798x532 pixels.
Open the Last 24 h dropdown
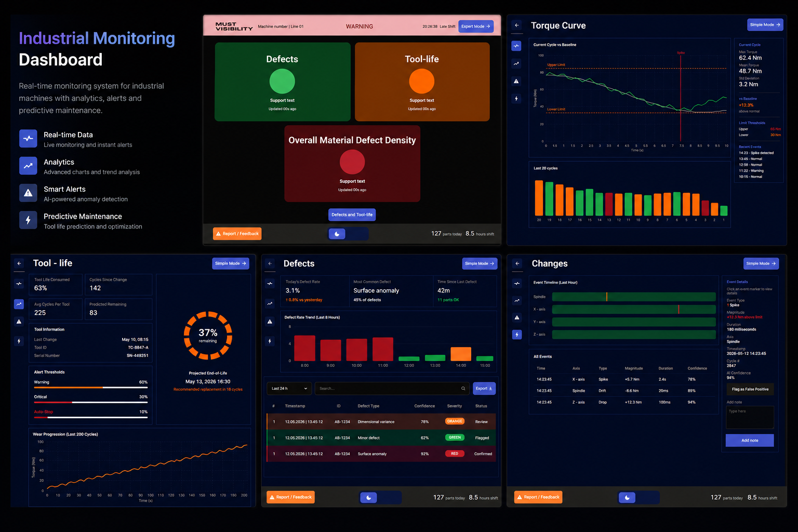pos(290,389)
